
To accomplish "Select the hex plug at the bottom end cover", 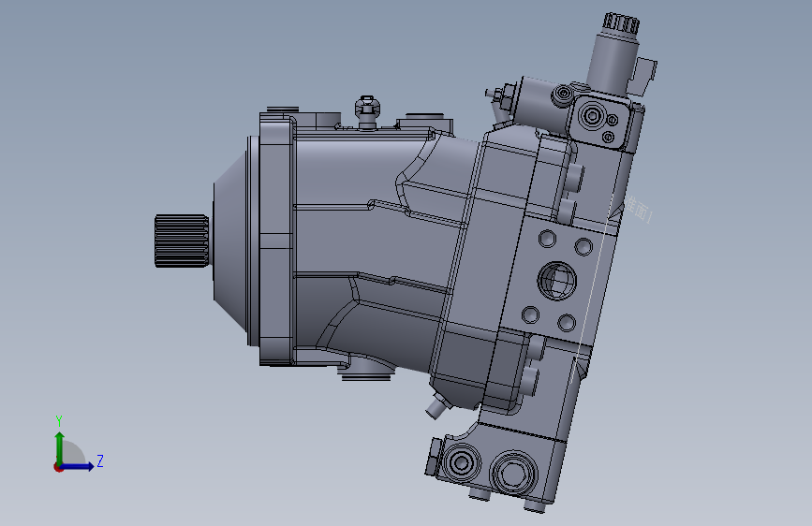I will [x=514, y=474].
